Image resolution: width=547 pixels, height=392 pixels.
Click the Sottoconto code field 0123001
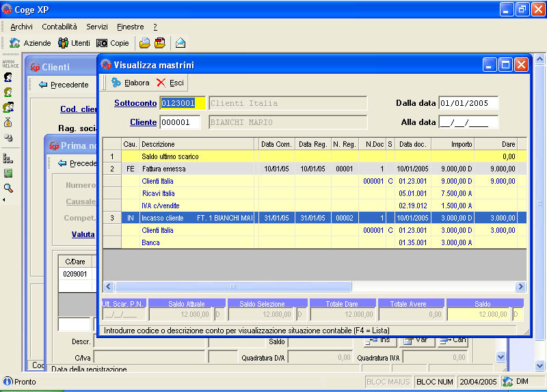click(x=183, y=103)
